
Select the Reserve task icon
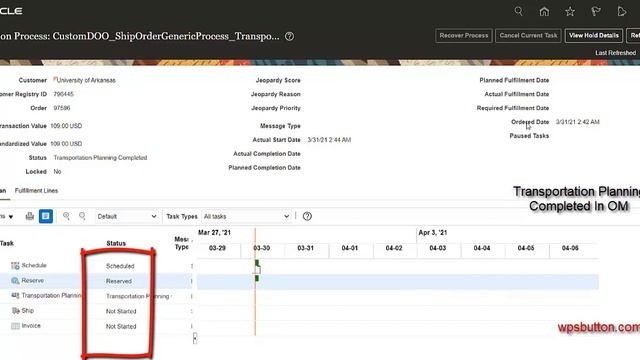pyautogui.click(x=15, y=281)
